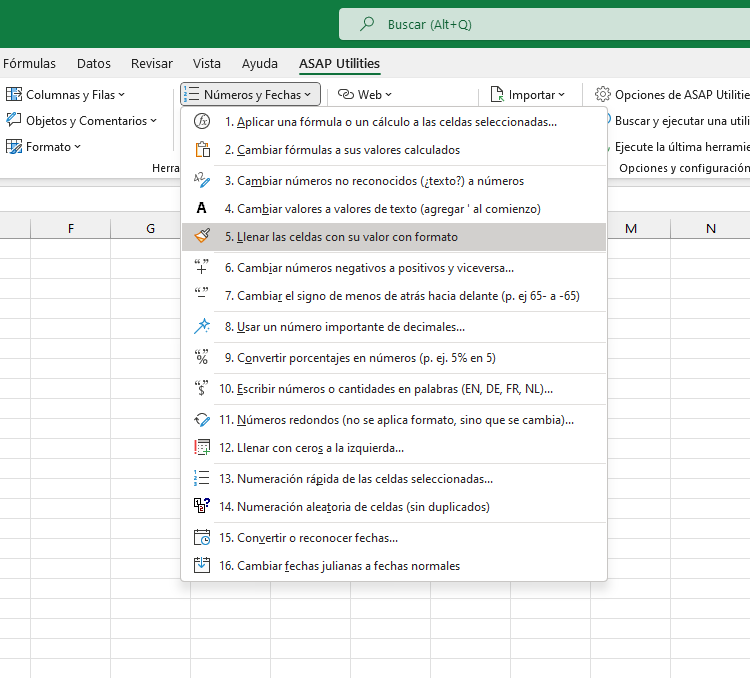Select column F header

click(70, 229)
